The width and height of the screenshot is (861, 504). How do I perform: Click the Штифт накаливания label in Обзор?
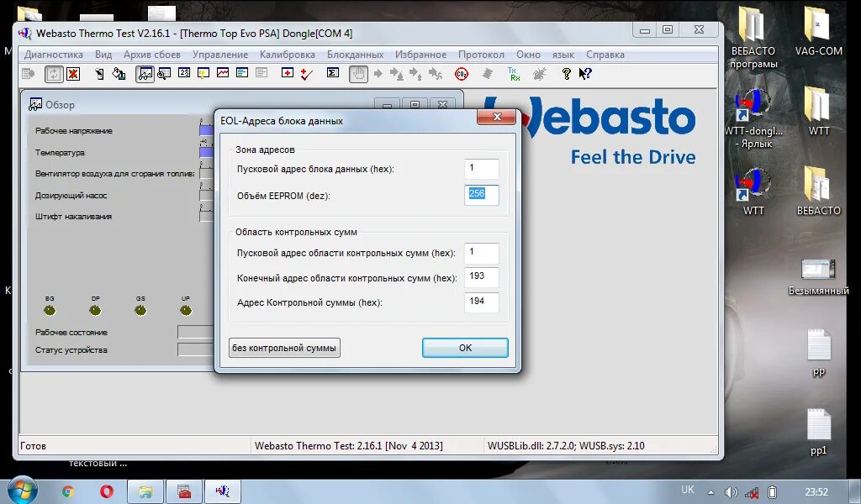(74, 216)
